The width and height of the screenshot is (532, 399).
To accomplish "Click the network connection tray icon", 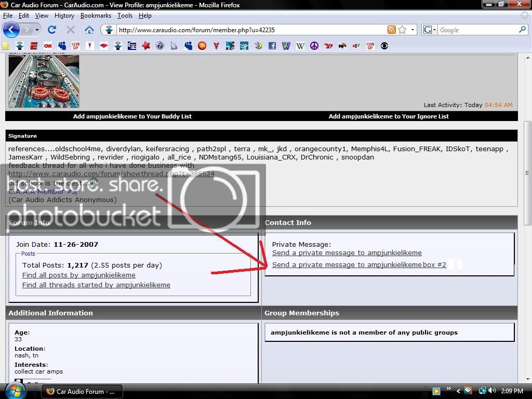I will (x=482, y=391).
